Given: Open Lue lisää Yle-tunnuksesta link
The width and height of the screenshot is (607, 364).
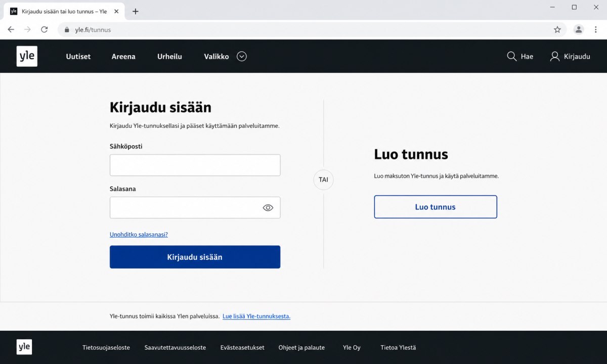Looking at the screenshot, I should point(256,316).
